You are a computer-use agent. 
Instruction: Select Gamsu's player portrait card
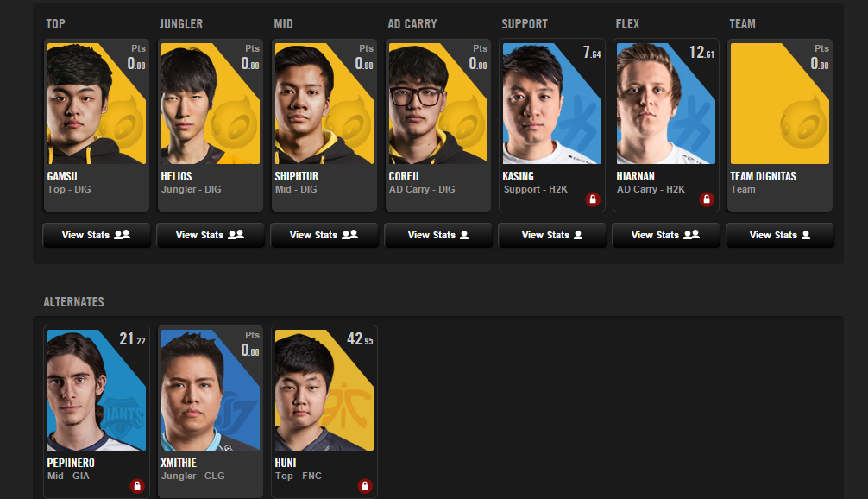[97, 125]
